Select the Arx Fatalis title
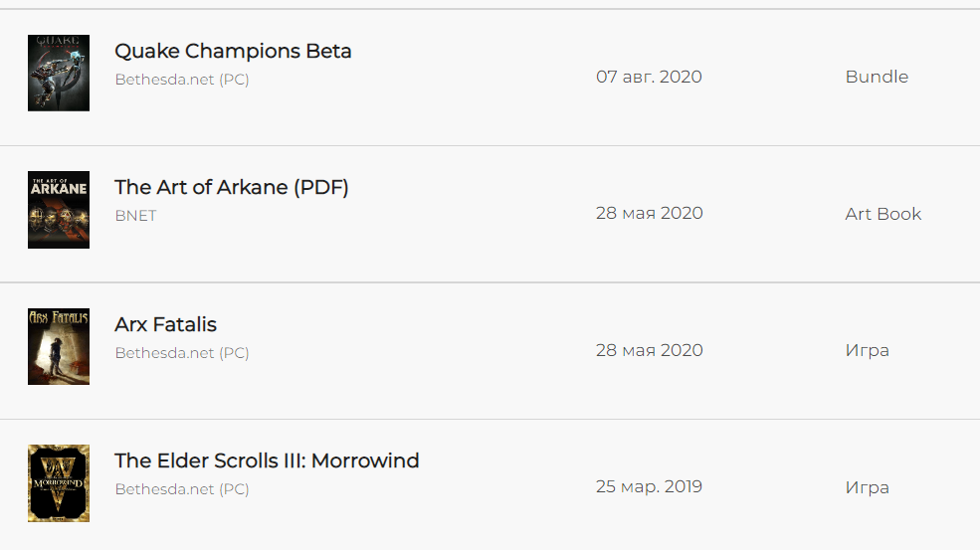980x550 pixels. [x=165, y=324]
